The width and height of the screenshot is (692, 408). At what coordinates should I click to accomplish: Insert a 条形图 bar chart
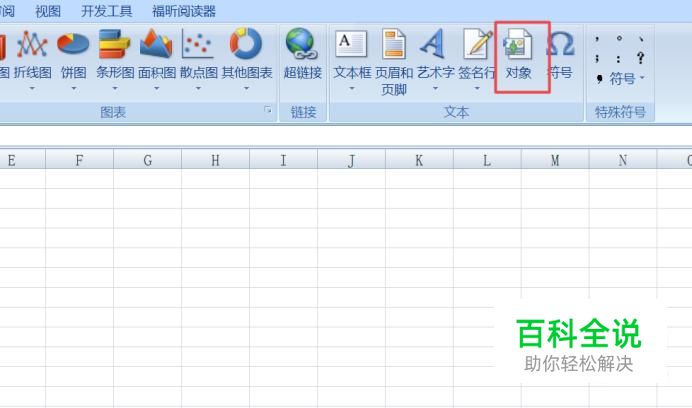pyautogui.click(x=115, y=60)
